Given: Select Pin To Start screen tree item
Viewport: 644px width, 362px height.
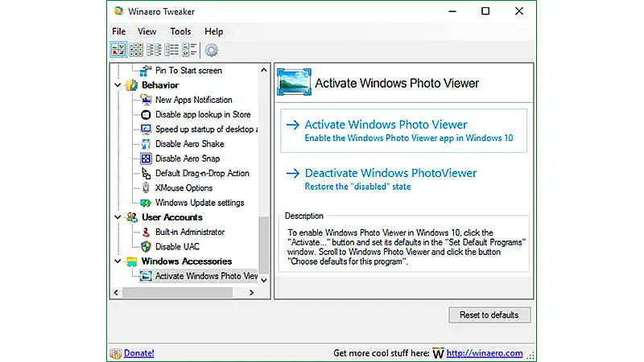Looking at the screenshot, I should (188, 71).
